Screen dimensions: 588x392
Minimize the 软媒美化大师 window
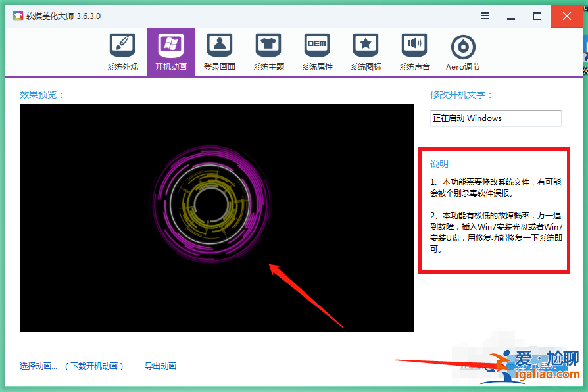tap(511, 15)
